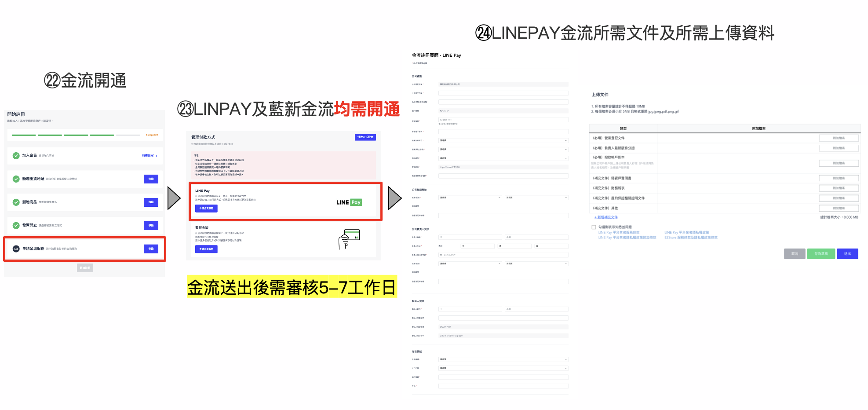Click the + 新增補充文件 link
868x410 pixels.
[606, 217]
